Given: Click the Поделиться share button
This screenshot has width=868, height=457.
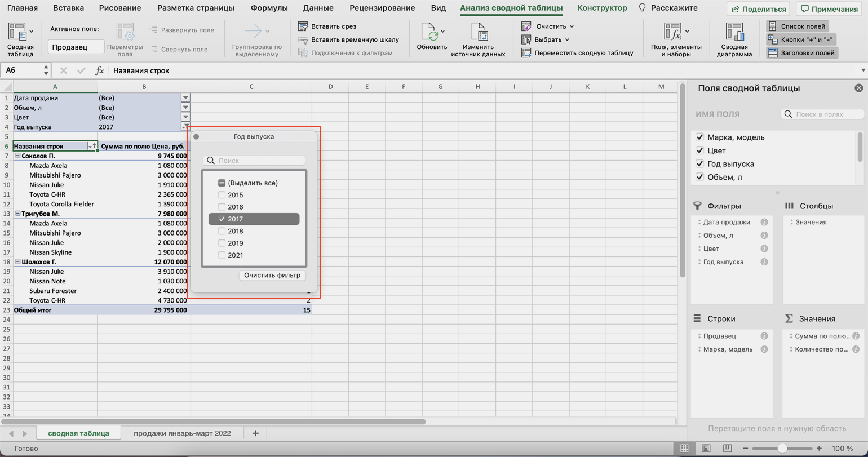Looking at the screenshot, I should tap(758, 9).
